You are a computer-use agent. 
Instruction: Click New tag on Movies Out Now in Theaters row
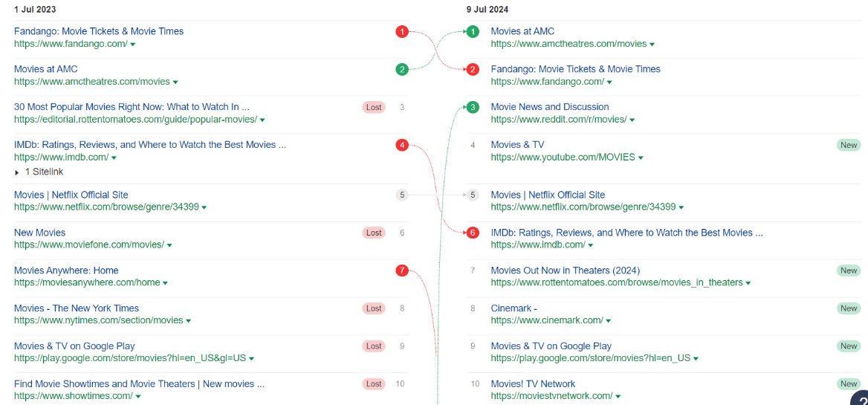849,270
